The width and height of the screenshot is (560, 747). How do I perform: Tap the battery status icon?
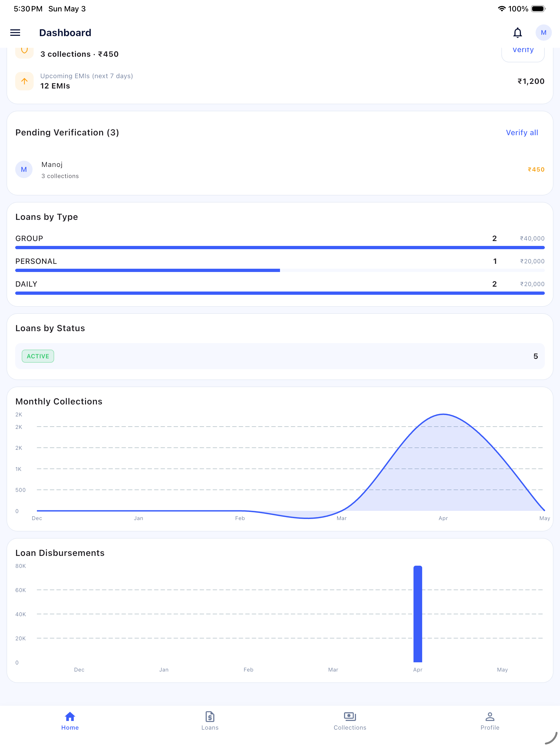coord(538,9)
